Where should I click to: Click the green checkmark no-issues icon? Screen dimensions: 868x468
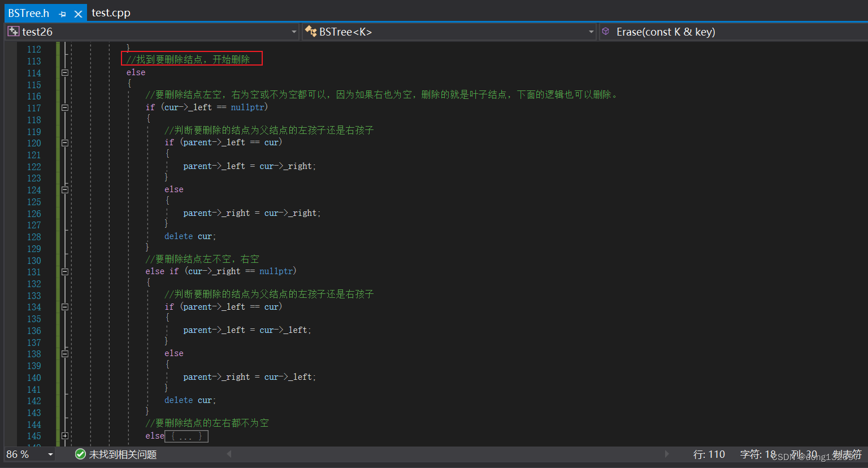tap(80, 454)
